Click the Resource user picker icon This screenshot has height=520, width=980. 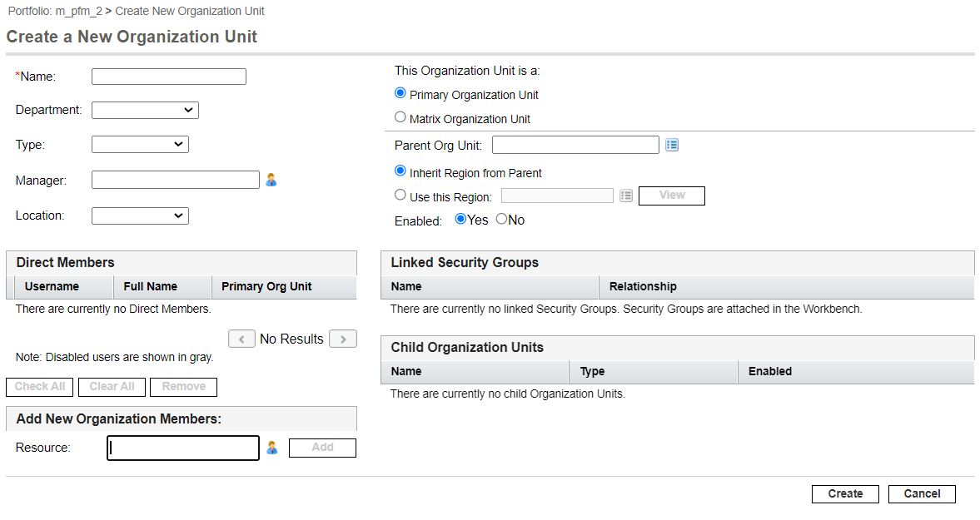(x=271, y=448)
